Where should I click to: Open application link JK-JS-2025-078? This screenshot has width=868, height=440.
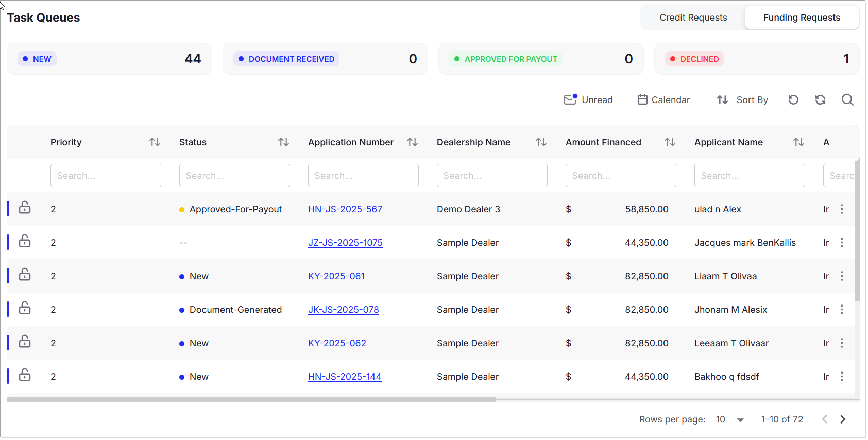(343, 310)
